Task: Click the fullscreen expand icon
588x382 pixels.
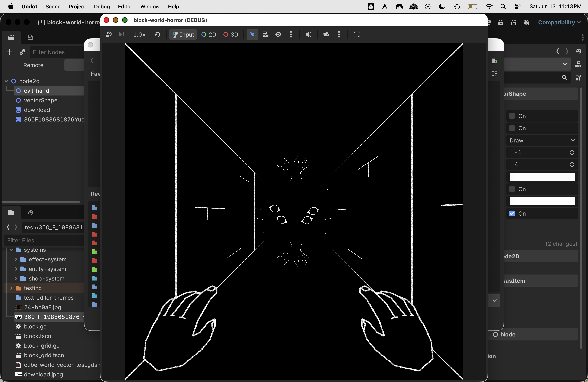Action: (x=357, y=35)
